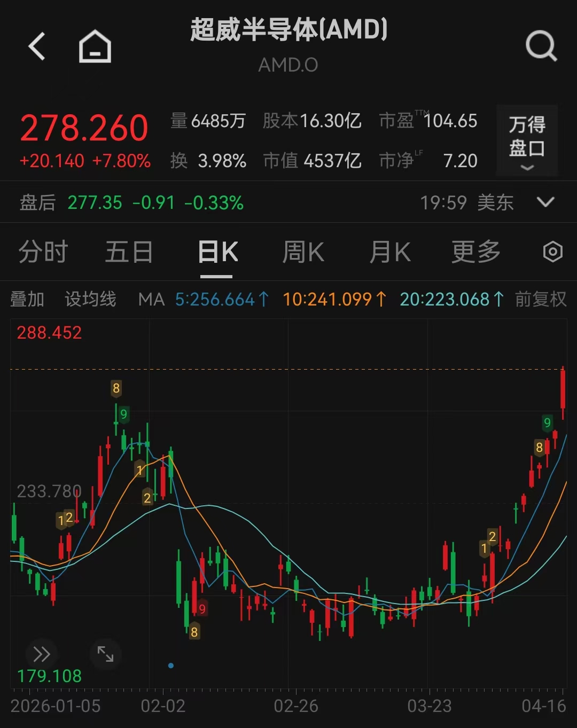Expand the after-hours 盘后 quote row chevron

[545, 202]
